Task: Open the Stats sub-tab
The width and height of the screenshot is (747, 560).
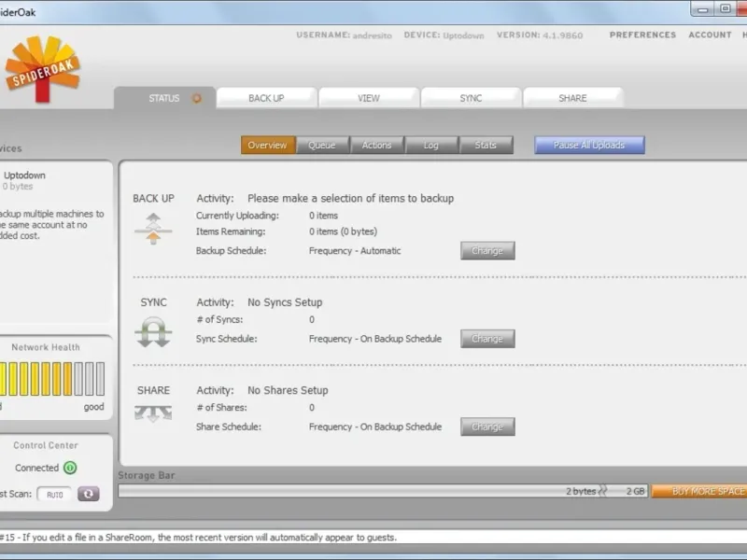Action: coord(486,146)
